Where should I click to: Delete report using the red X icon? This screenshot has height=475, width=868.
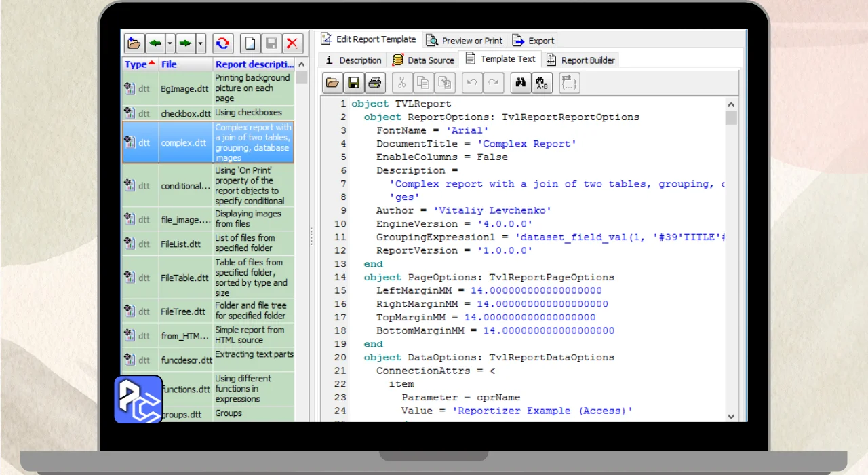tap(292, 44)
